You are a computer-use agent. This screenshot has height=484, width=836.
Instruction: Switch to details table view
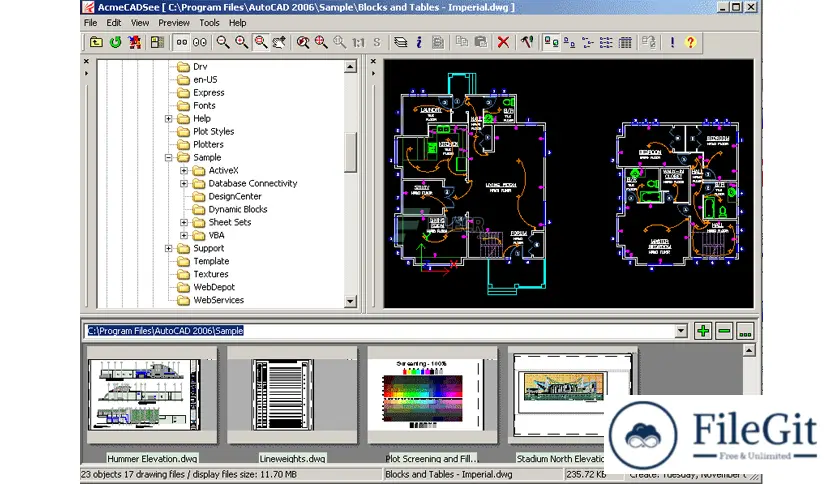click(x=625, y=42)
